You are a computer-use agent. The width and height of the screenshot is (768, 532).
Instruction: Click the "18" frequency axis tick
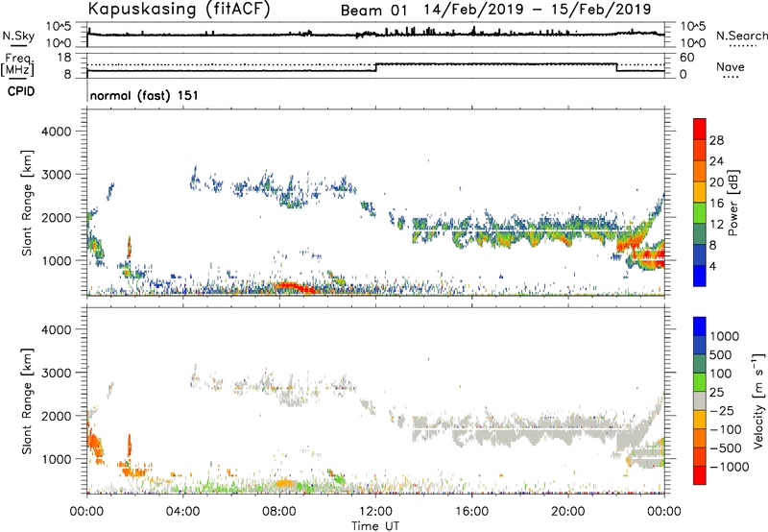[x=64, y=58]
